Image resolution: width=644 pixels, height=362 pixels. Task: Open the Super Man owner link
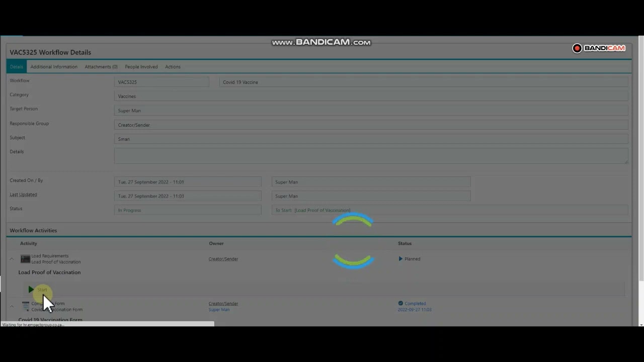219,310
